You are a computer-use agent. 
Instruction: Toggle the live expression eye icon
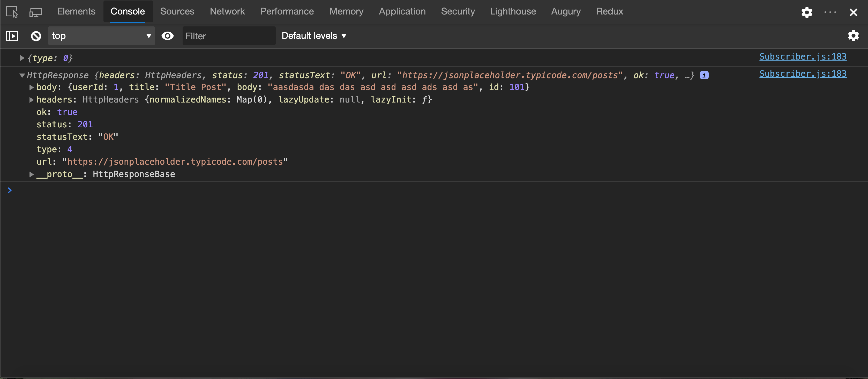[x=167, y=36]
